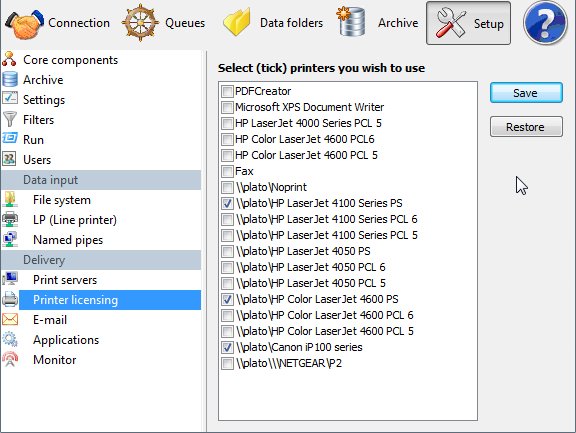Screen dimensions: 576x433
Task: Select Core components in sidebar
Action: point(70,59)
